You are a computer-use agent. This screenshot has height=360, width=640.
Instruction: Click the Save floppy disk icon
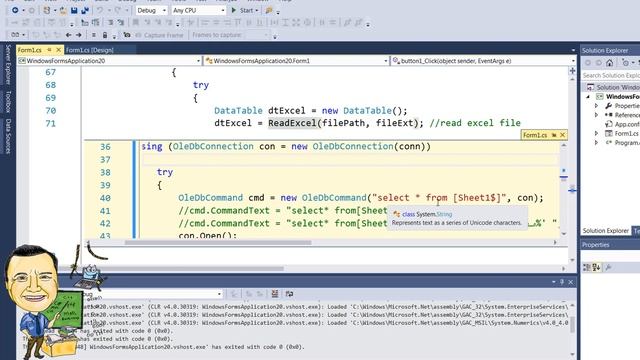[74, 10]
